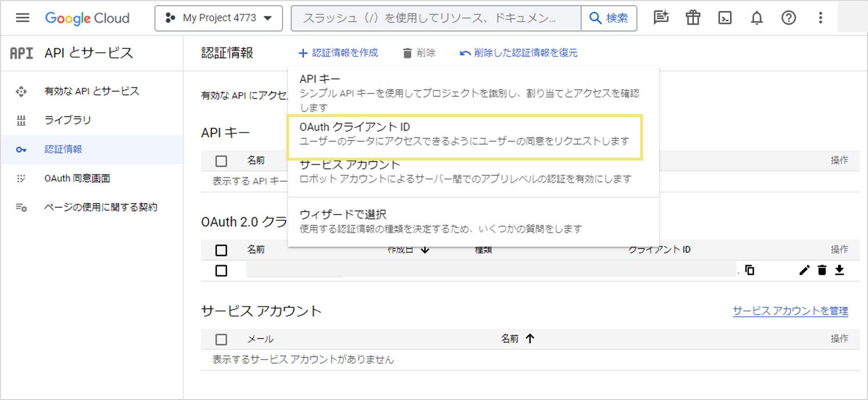Sort OAuth table by 作成日 arrow
The width and height of the screenshot is (868, 400).
425,251
